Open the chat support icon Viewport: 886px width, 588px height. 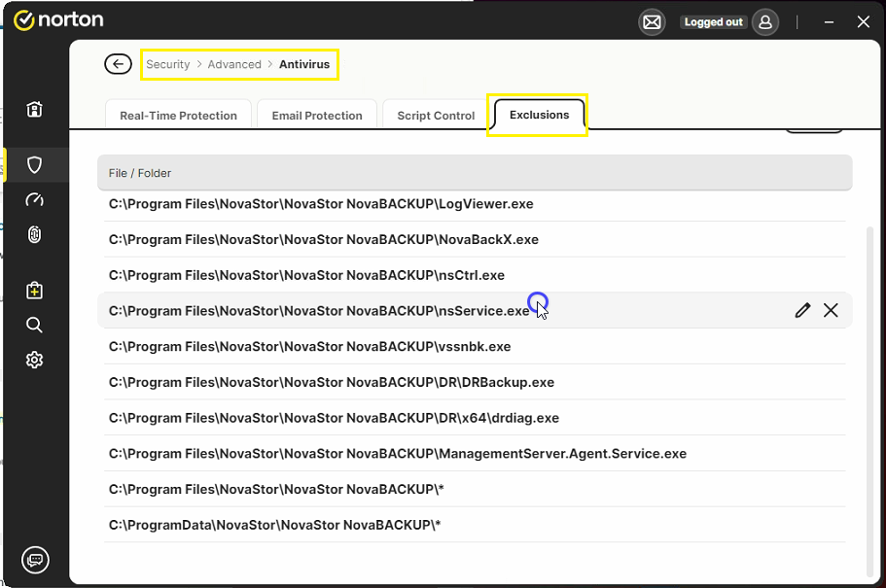point(35,560)
